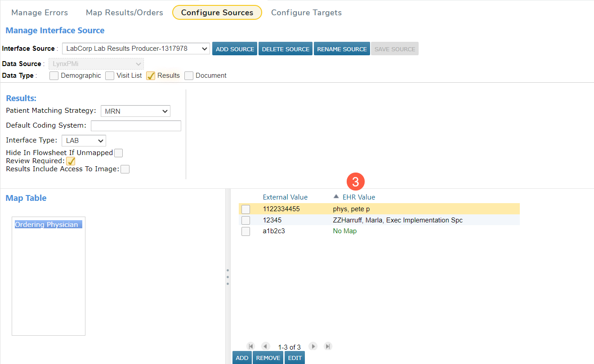Click the EHR Value sort arrow
The height and width of the screenshot is (364, 594).
[x=336, y=197]
